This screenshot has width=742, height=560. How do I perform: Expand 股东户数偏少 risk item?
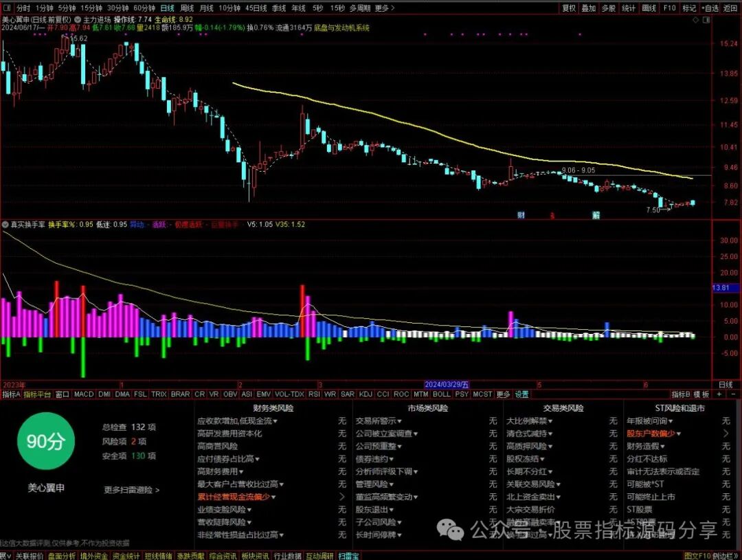point(653,433)
